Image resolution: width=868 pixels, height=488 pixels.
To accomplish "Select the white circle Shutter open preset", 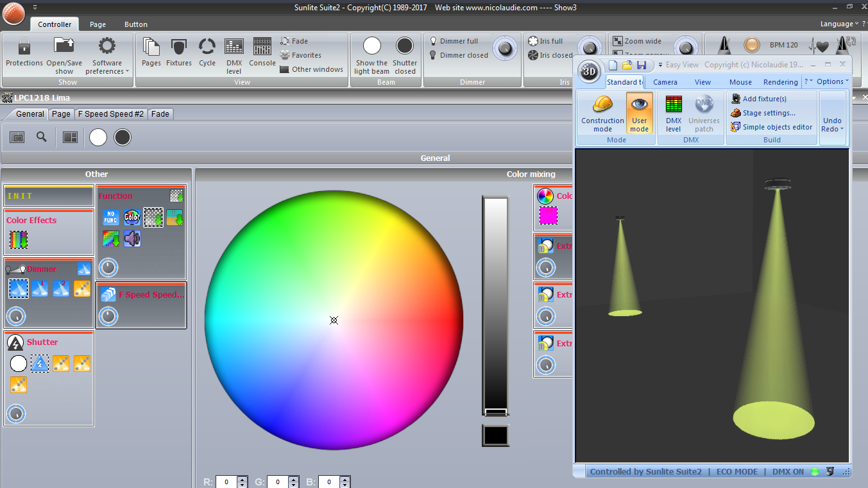I will click(19, 364).
